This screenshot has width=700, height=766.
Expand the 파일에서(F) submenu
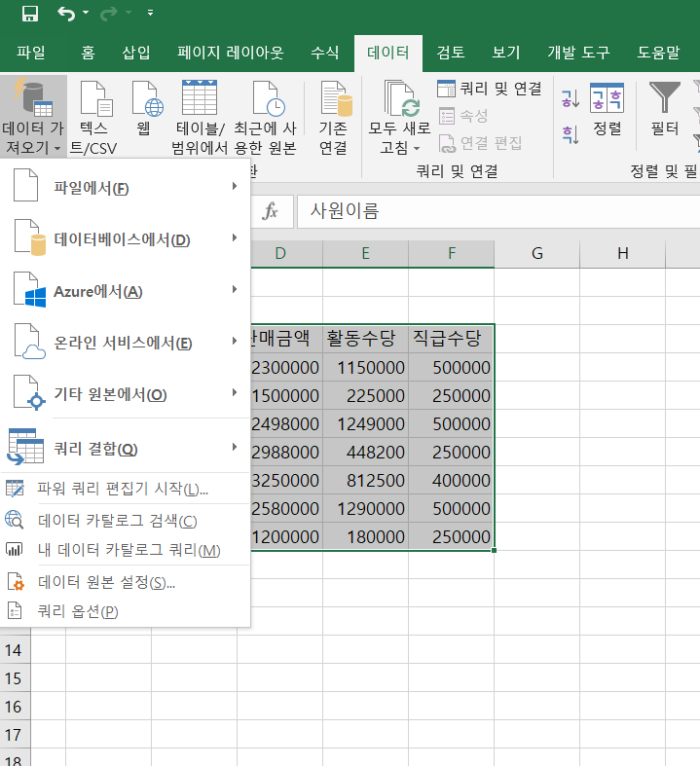pyautogui.click(x=125, y=188)
